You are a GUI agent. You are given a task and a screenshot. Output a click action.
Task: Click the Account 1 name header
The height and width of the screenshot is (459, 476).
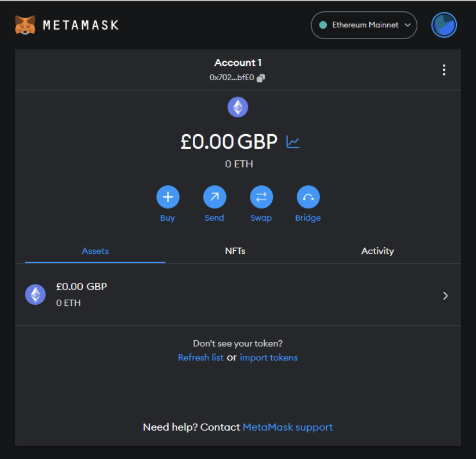[x=238, y=62]
